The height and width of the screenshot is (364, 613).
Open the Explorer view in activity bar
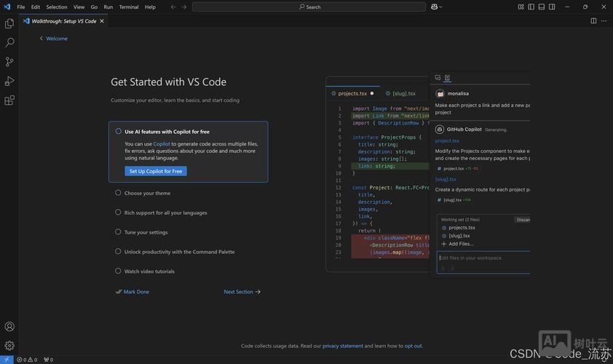coord(9,24)
